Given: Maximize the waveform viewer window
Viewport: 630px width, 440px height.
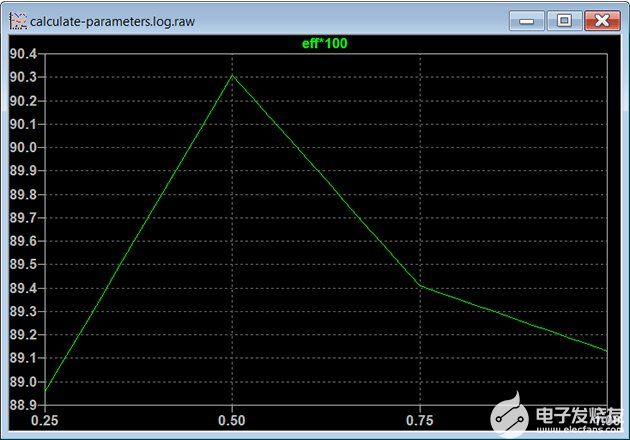Looking at the screenshot, I should 564,20.
